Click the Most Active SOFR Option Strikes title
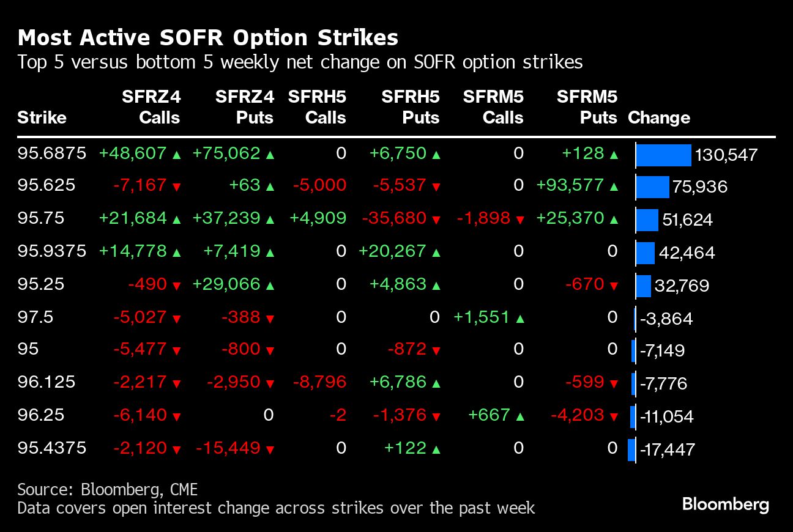This screenshot has width=793, height=532. (x=208, y=38)
